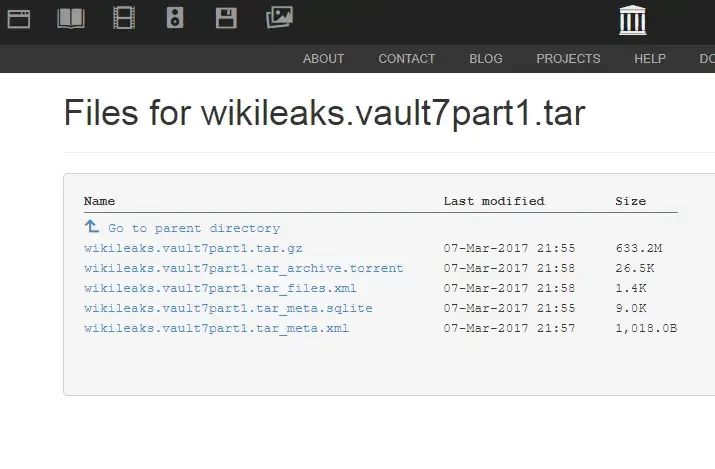Go to the CONTACT page
This screenshot has width=715, height=469.
[406, 59]
